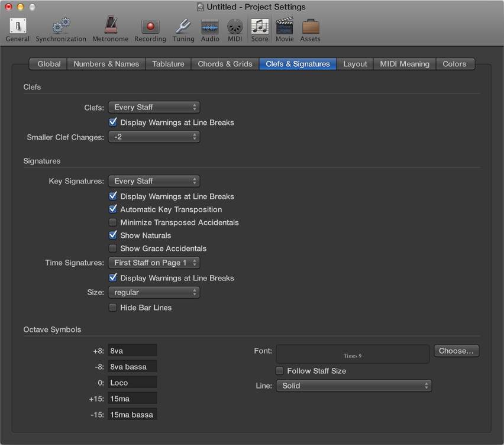Viewport: 504px width, 446px height.
Task: Open the Smaller Clef Changes dropdown
Action: (154, 137)
